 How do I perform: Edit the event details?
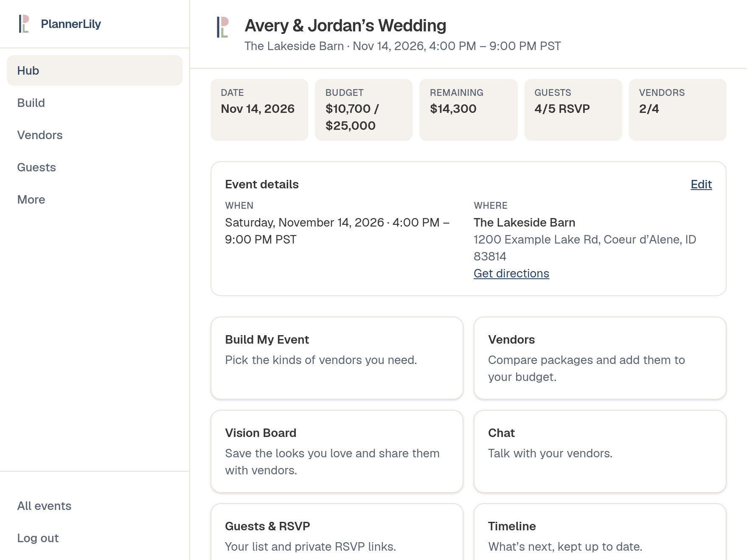coord(701,184)
